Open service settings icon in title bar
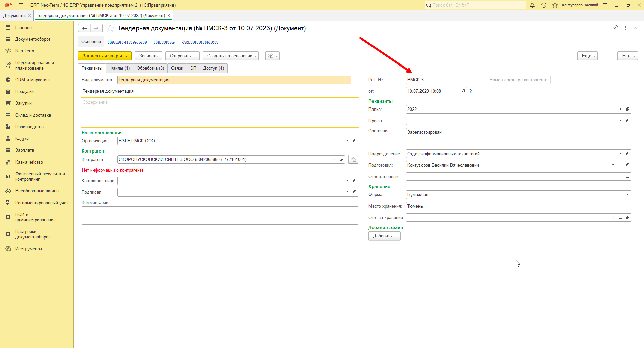644x348 pixels. (605, 5)
